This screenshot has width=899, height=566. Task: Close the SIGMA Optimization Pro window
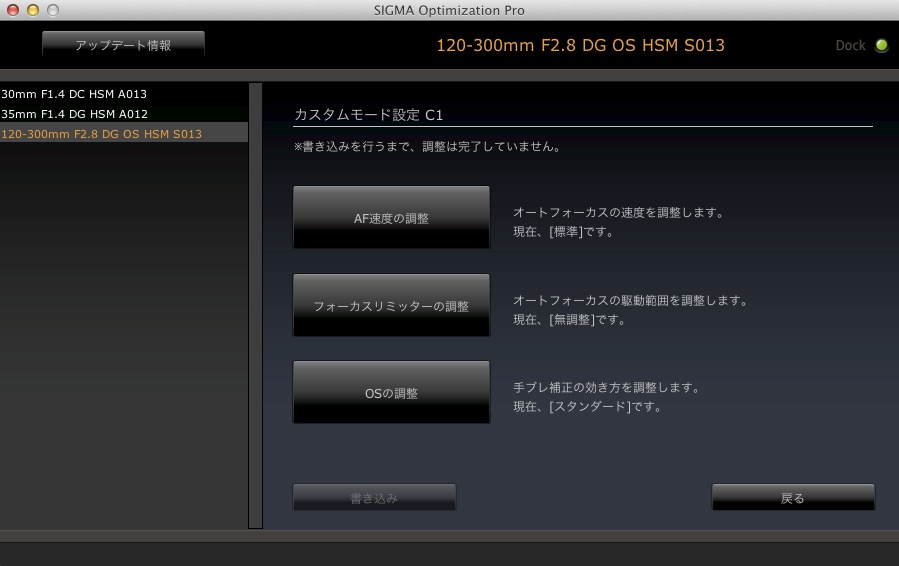[x=13, y=10]
